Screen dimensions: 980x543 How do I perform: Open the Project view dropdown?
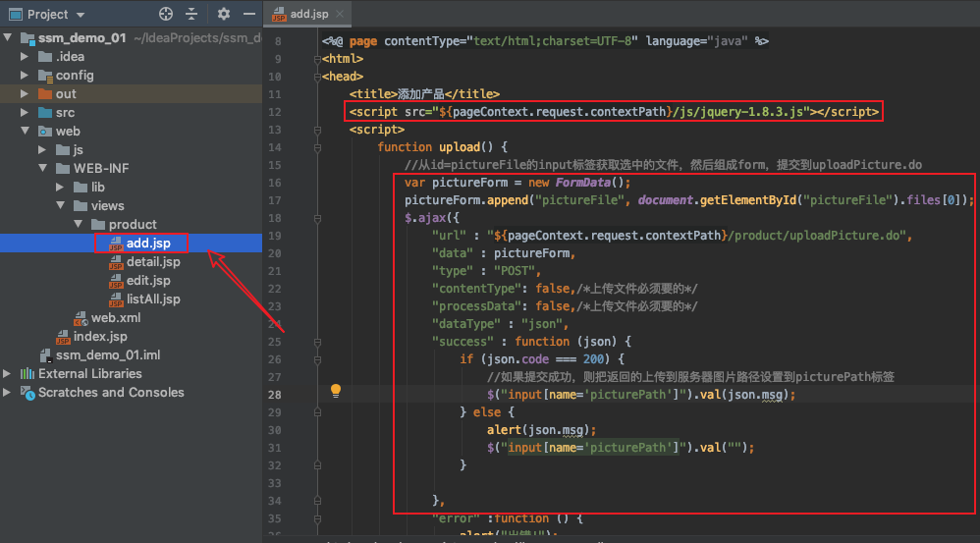pos(80,15)
